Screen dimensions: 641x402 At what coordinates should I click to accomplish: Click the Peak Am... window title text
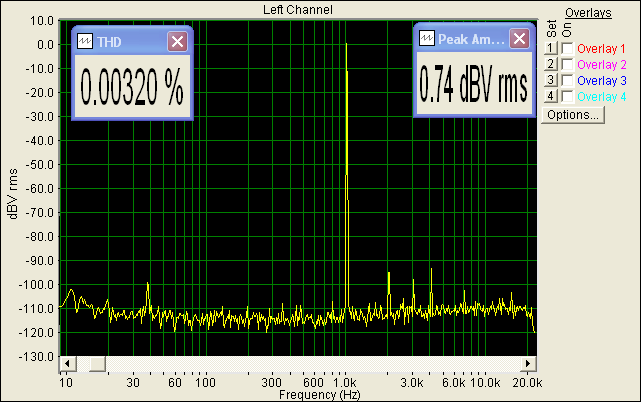pyautogui.click(x=471, y=39)
